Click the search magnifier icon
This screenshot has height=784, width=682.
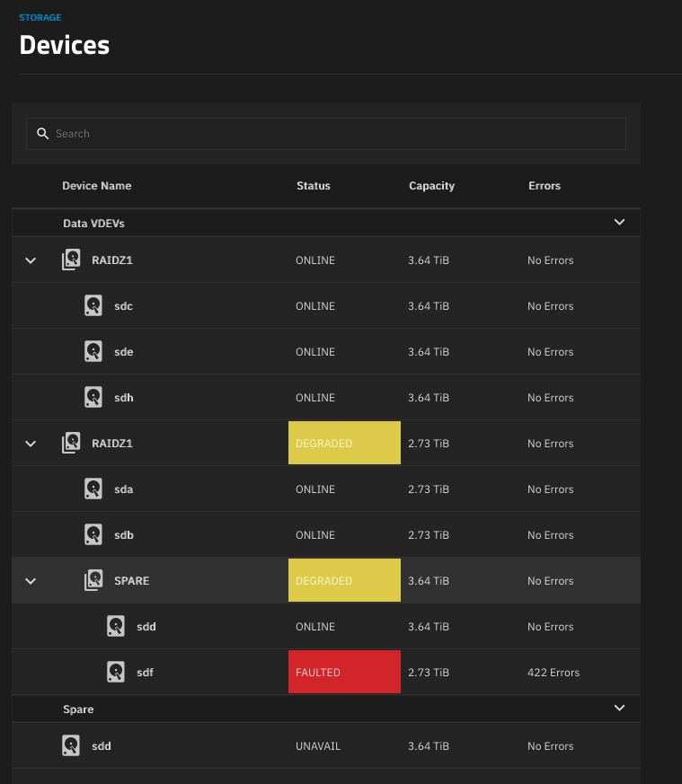[43, 134]
